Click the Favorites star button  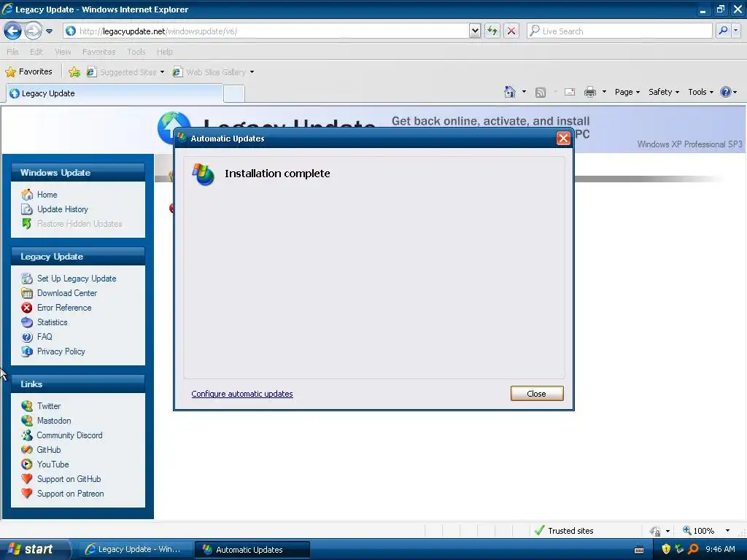28,72
